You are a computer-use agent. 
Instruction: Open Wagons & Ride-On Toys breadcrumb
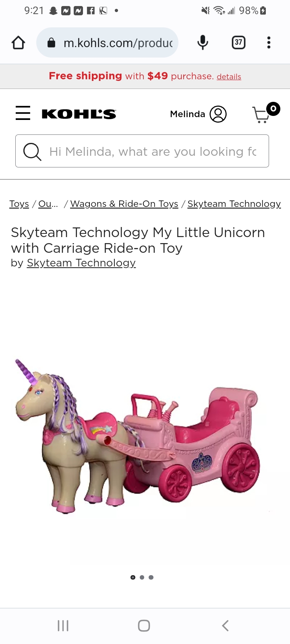click(x=124, y=204)
